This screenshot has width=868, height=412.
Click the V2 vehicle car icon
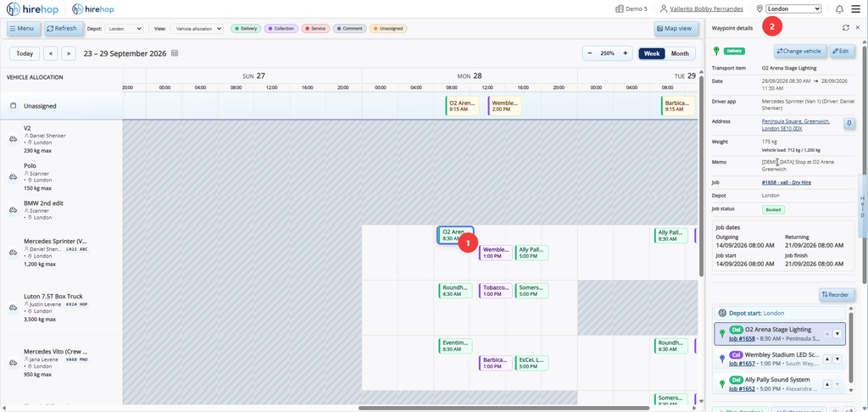pos(13,139)
